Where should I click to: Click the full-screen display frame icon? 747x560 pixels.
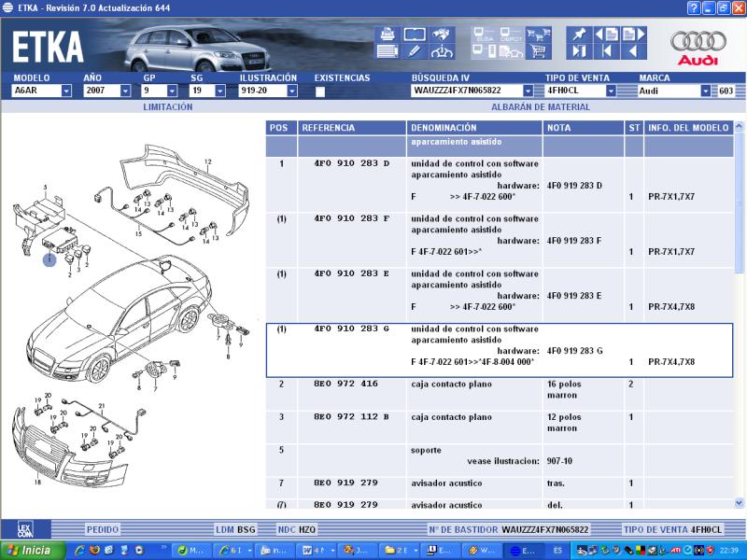[415, 35]
